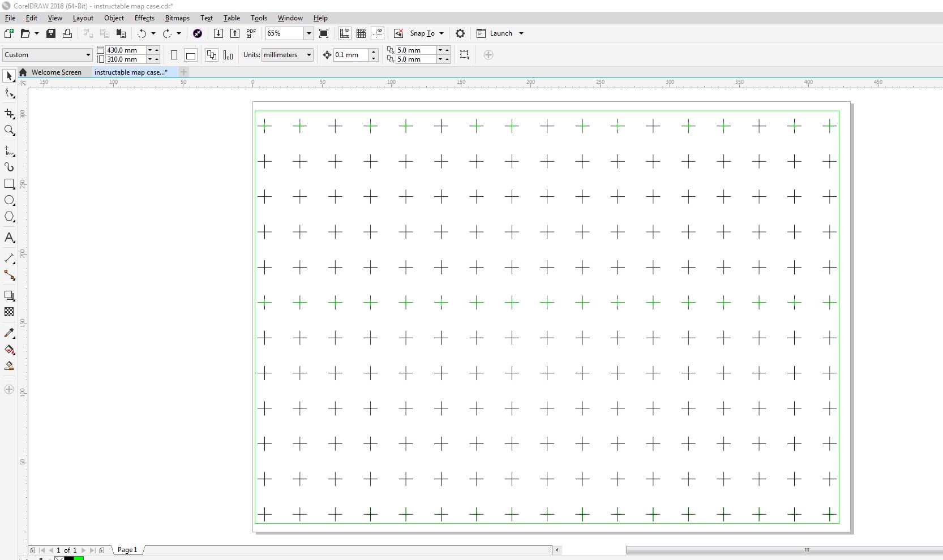Select the Polygon tool
The width and height of the screenshot is (943, 560).
click(x=9, y=217)
